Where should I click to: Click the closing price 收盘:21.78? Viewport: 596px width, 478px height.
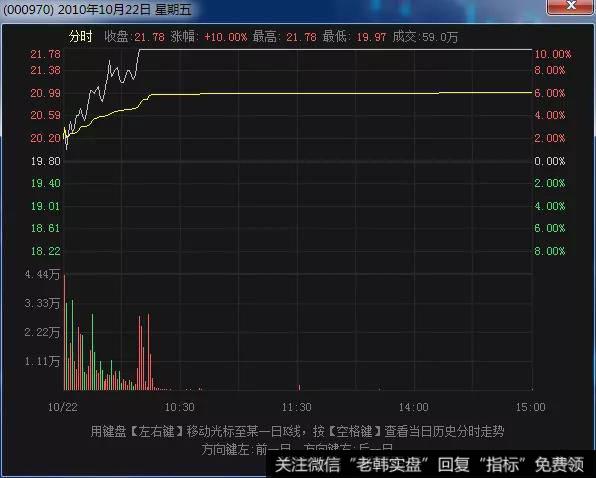click(135, 37)
